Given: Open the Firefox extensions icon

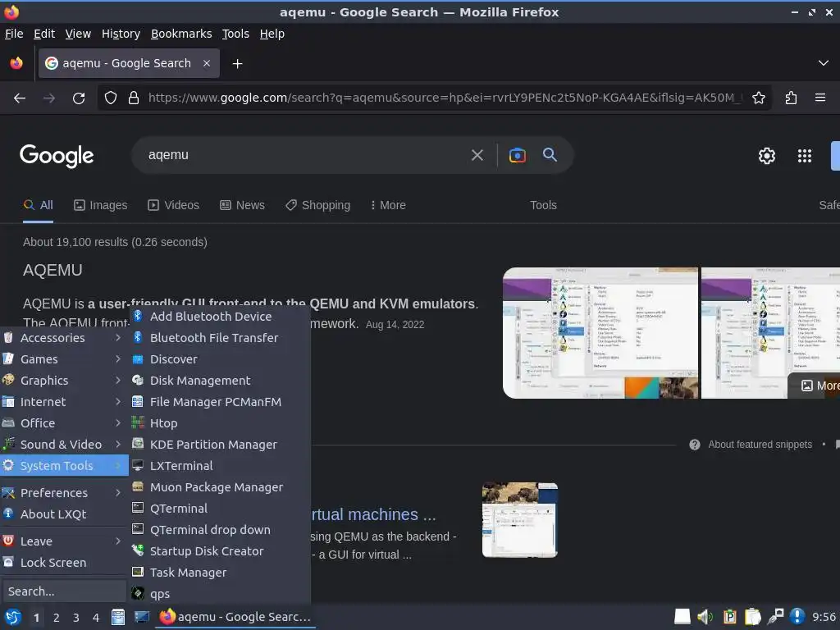Looking at the screenshot, I should [791, 98].
